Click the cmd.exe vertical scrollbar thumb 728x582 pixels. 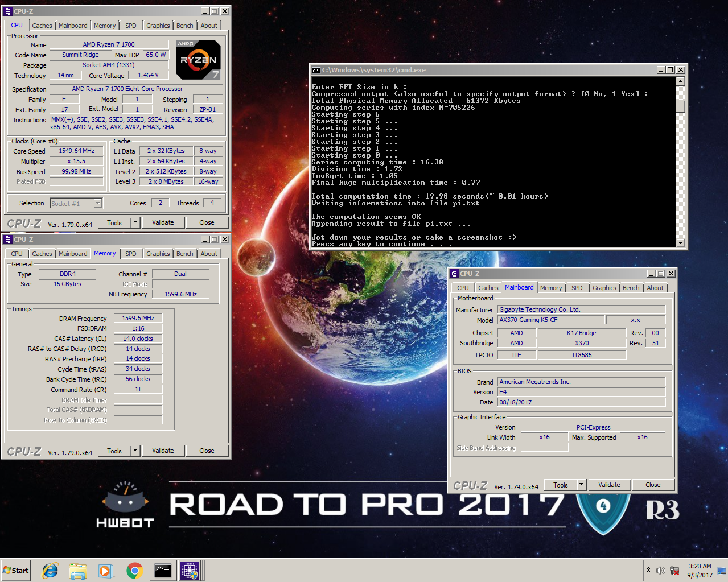680,106
